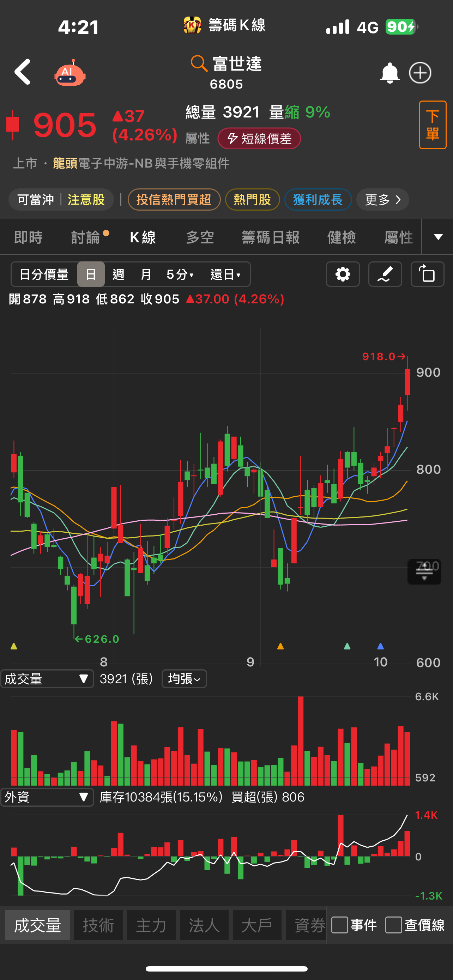The height and width of the screenshot is (980, 453).
Task: Rotate chart to fullscreen view
Action: pos(427,274)
